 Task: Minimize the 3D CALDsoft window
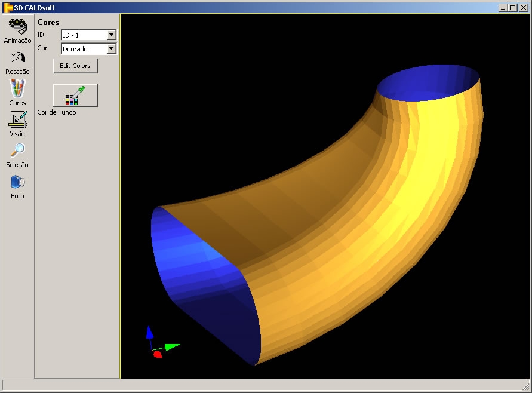tap(503, 7)
